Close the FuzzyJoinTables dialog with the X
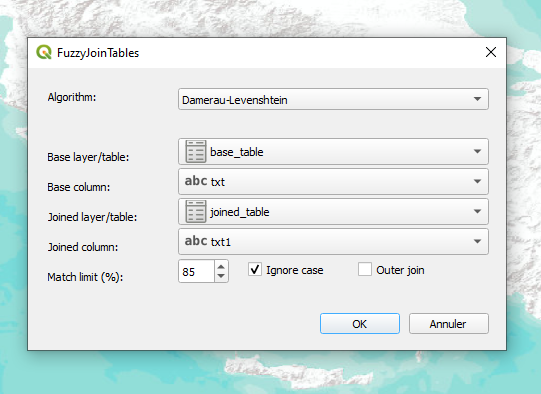Screen dimensions: 541x394 [x=491, y=52]
